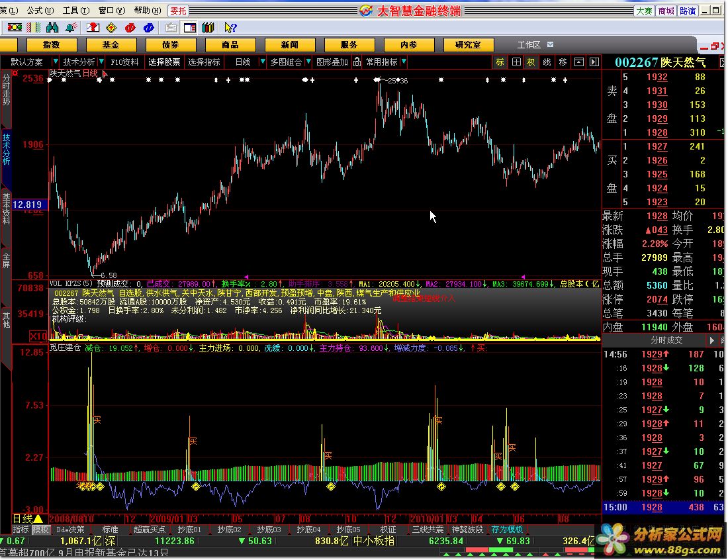Image resolution: width=728 pixels, height=560 pixels.
Task: Click the 服务 service button
Action: pyautogui.click(x=349, y=44)
